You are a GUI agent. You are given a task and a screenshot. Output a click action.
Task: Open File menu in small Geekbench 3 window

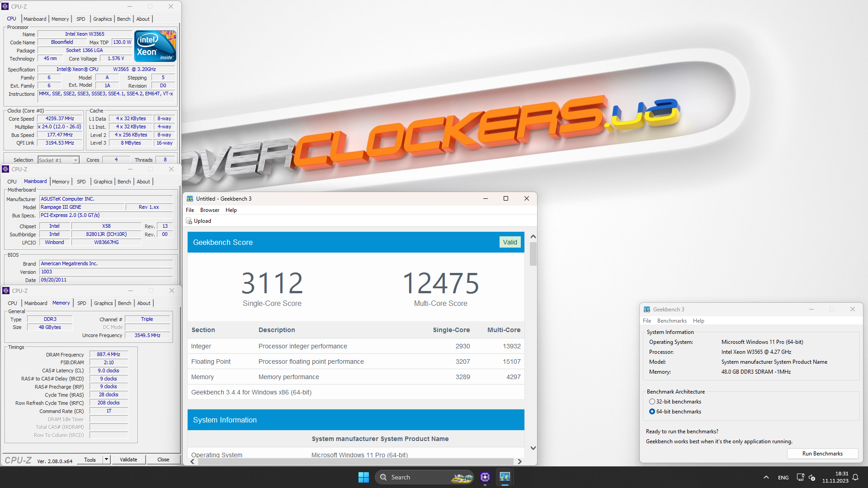[647, 321]
